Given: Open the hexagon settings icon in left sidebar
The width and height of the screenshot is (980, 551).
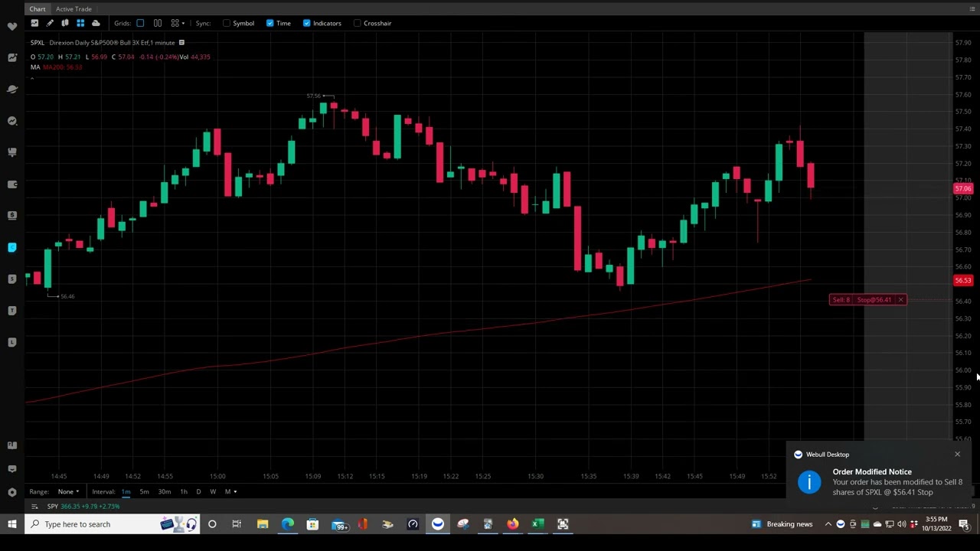Looking at the screenshot, I should [x=12, y=492].
